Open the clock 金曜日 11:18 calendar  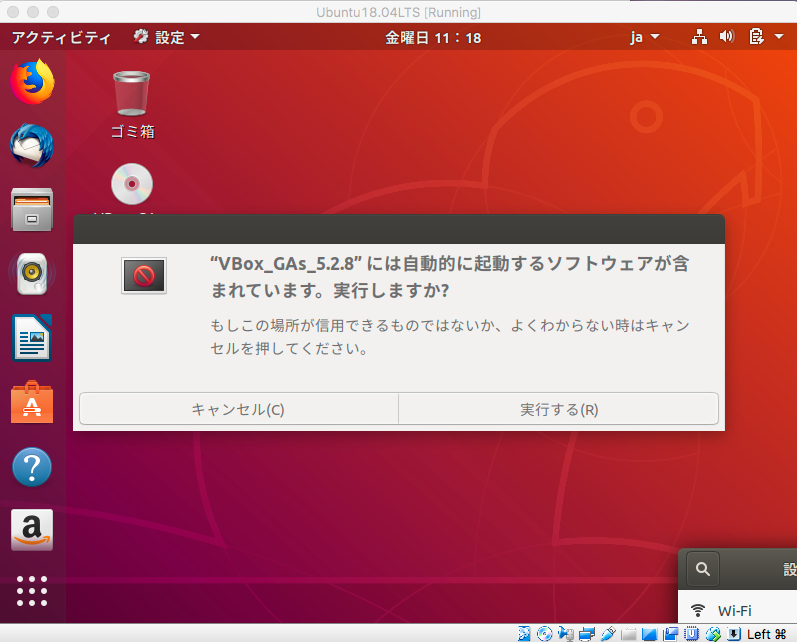click(x=433, y=38)
